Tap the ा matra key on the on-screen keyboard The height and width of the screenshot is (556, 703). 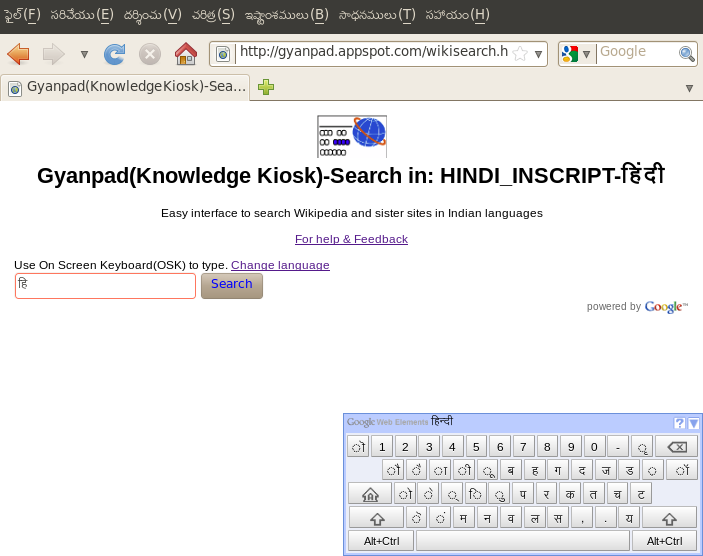(x=440, y=470)
